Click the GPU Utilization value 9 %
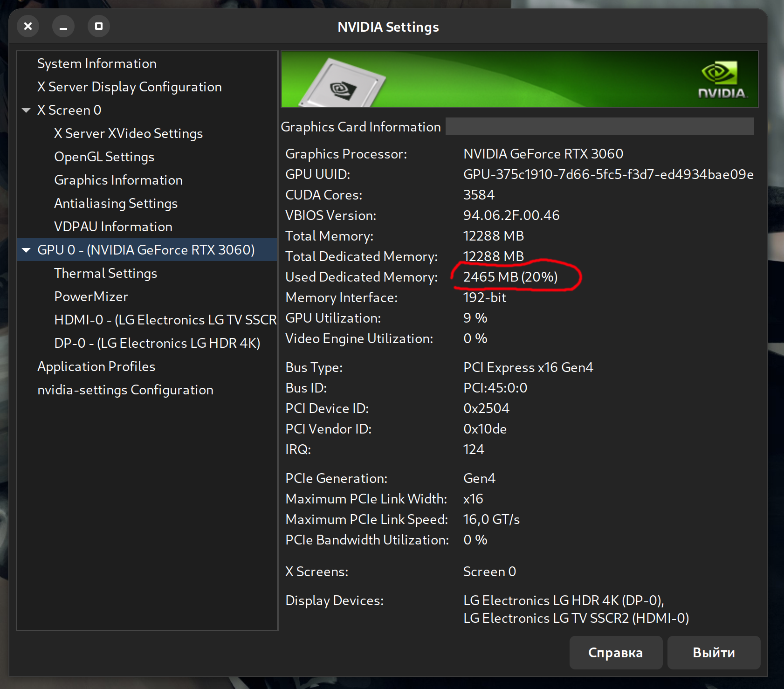This screenshot has width=784, height=689. [475, 318]
